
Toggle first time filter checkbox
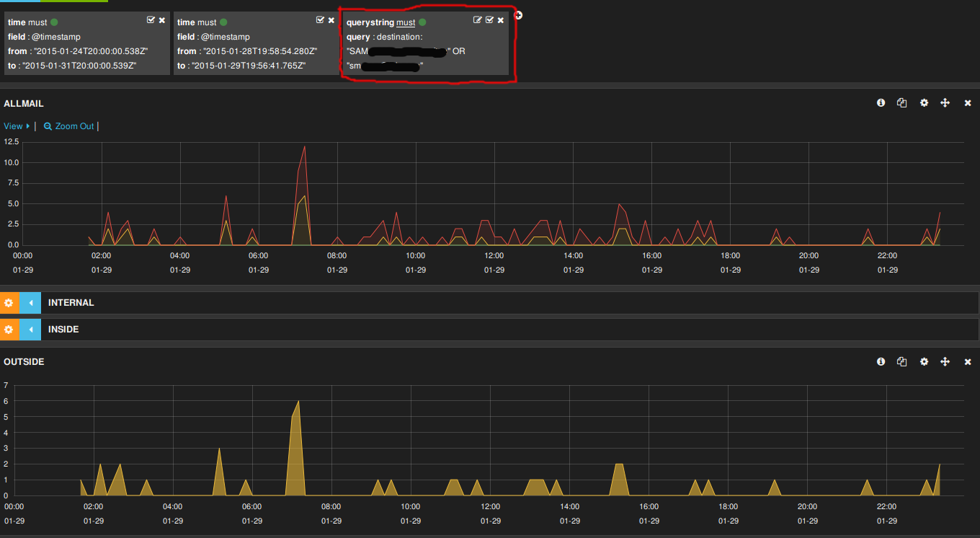coord(151,20)
